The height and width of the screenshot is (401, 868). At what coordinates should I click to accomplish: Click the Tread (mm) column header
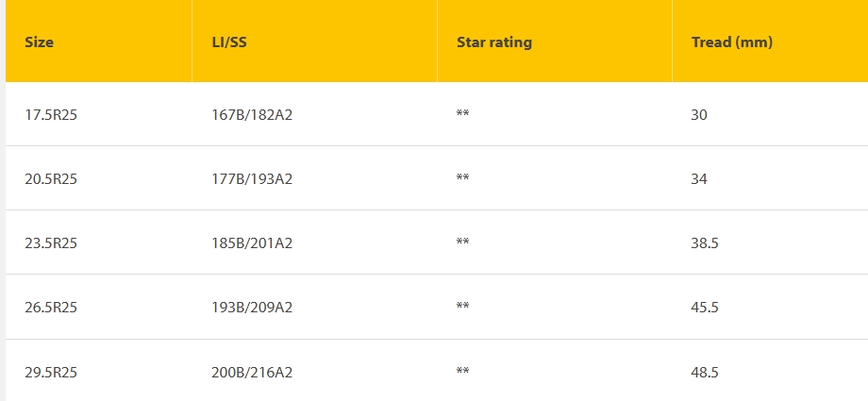732,42
